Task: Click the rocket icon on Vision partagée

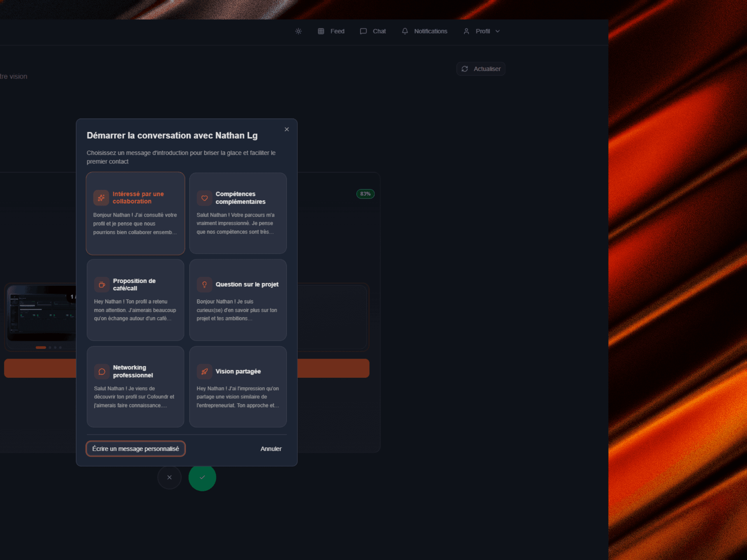Action: [205, 371]
